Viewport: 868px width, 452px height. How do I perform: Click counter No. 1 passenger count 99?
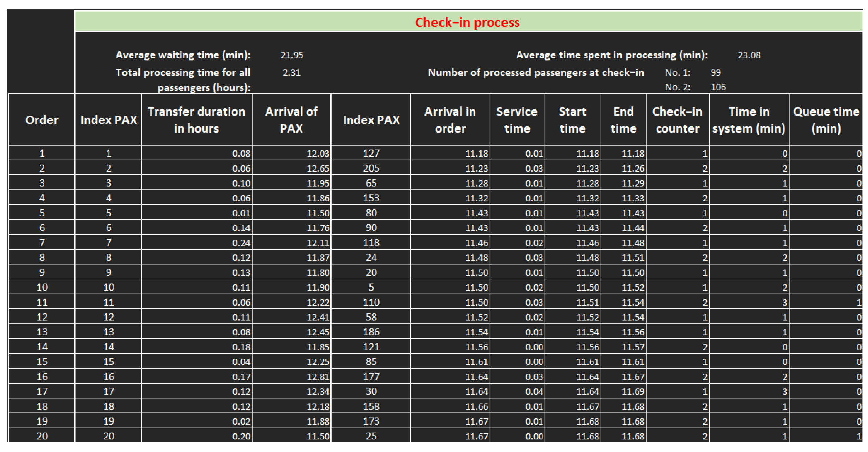coord(716,73)
